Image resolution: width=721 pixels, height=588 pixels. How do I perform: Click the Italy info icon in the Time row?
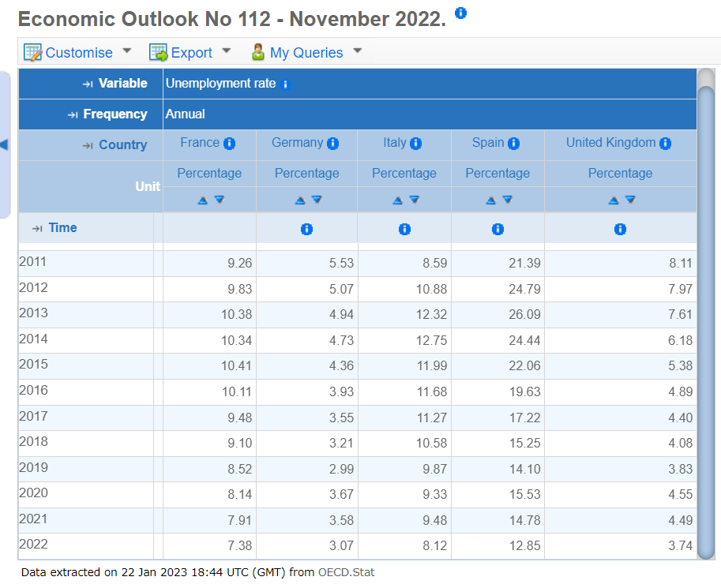coord(404,230)
